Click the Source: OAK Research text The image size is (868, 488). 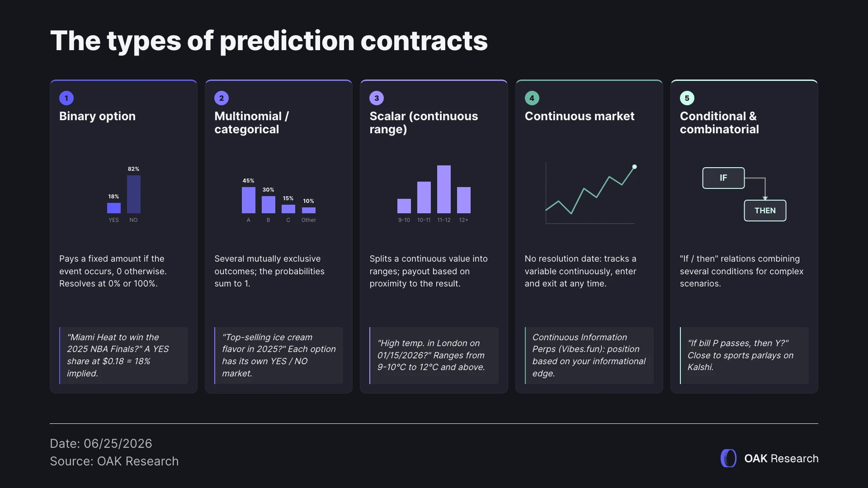pyautogui.click(x=114, y=461)
